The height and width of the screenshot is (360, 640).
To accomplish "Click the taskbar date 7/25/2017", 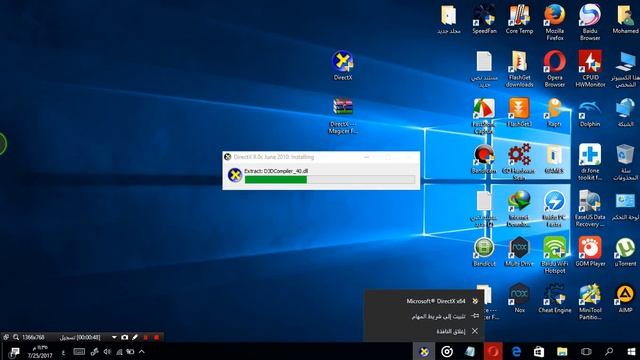I will pyautogui.click(x=40, y=356).
